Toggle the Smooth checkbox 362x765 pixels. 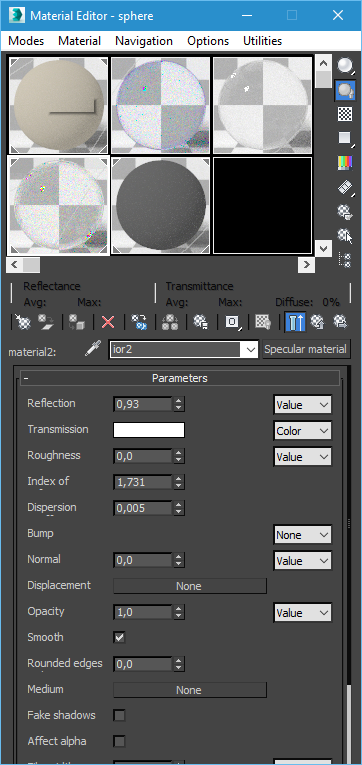[x=119, y=638]
